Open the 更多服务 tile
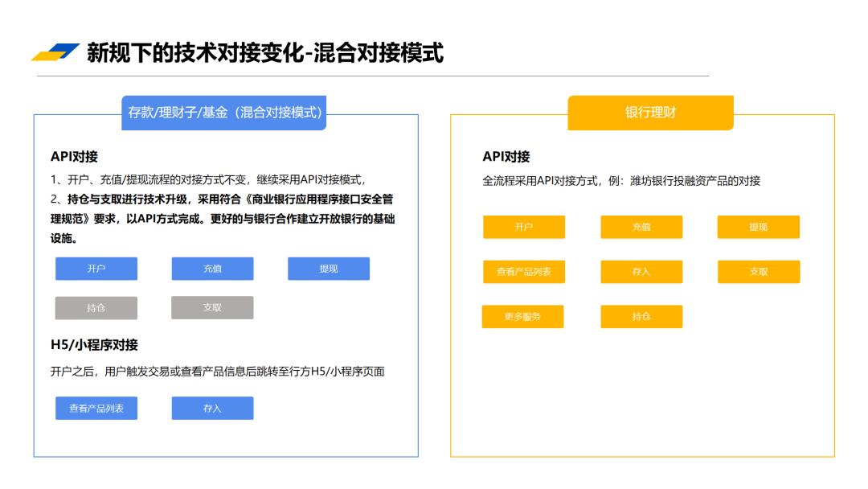This screenshot has height=489, width=868. click(523, 317)
